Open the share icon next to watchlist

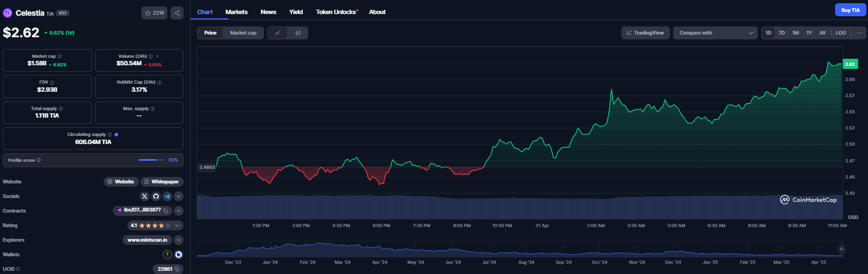click(x=177, y=13)
